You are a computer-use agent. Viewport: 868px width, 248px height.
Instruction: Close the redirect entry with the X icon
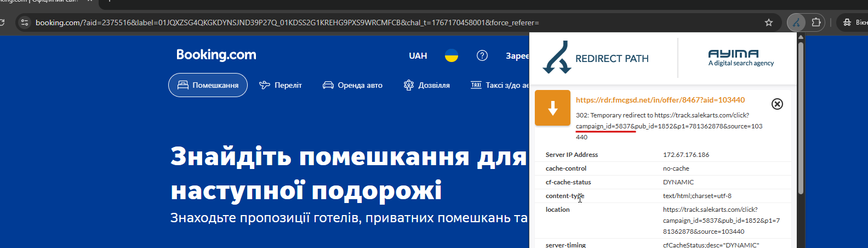point(777,104)
